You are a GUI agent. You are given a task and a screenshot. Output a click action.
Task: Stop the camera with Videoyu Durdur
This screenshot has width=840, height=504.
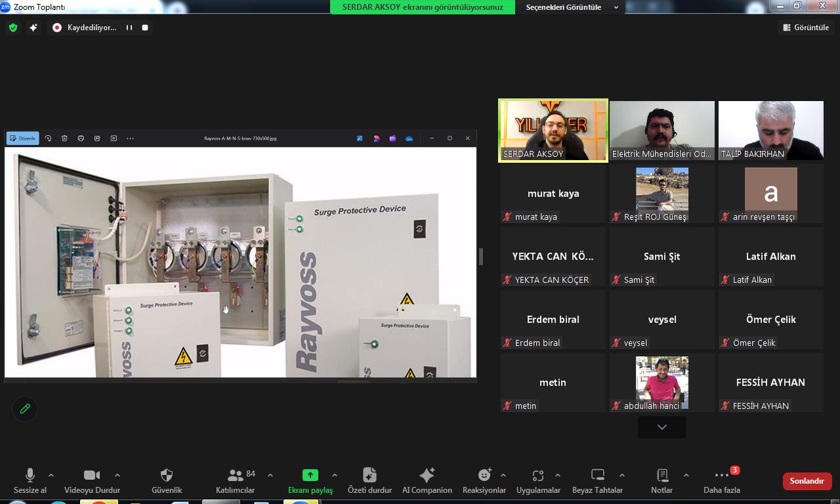[x=92, y=481]
